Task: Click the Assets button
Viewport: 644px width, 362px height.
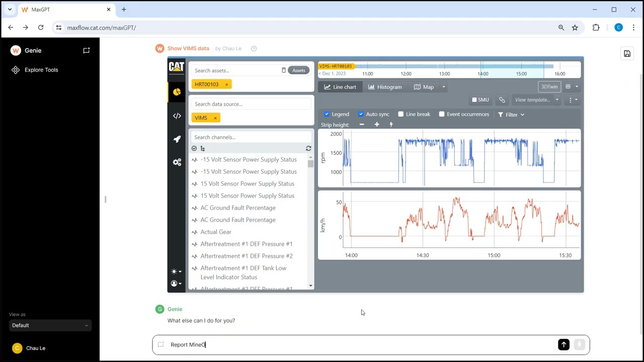Action: coord(298,70)
